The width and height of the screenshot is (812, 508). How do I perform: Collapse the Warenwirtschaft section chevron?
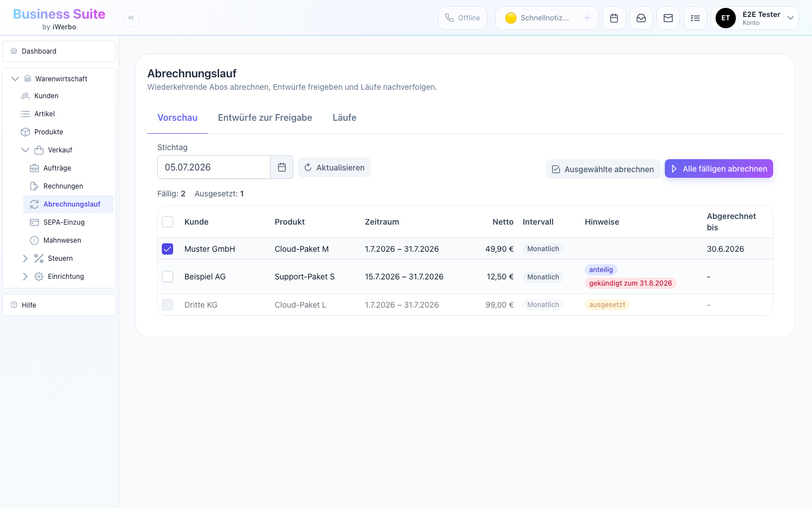15,79
